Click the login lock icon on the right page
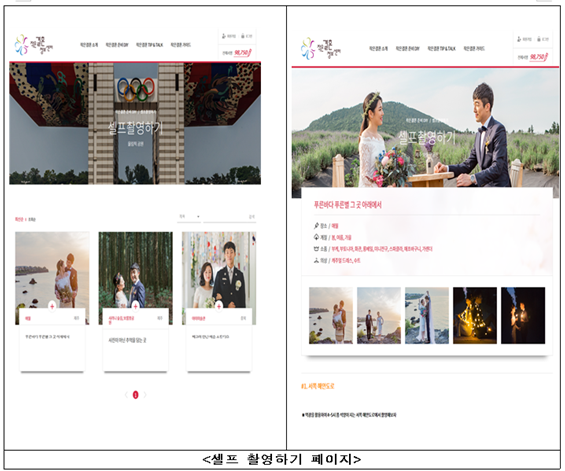The width and height of the screenshot is (565, 471). pos(539,39)
